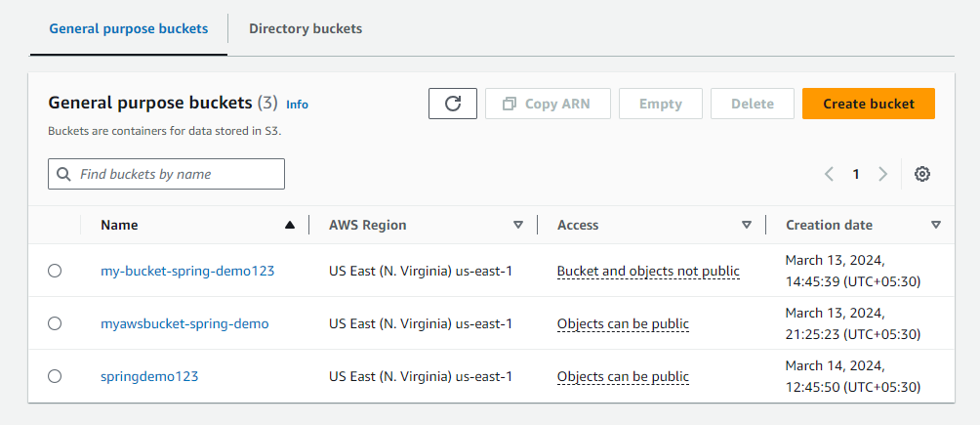Click the Create bucket button
This screenshot has width=980, height=425.
(x=869, y=104)
